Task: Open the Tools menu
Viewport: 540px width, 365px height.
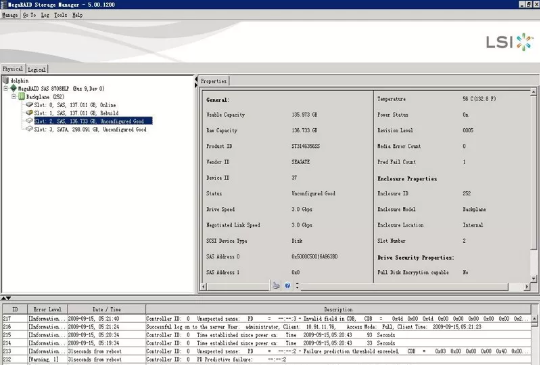Action: pos(61,15)
